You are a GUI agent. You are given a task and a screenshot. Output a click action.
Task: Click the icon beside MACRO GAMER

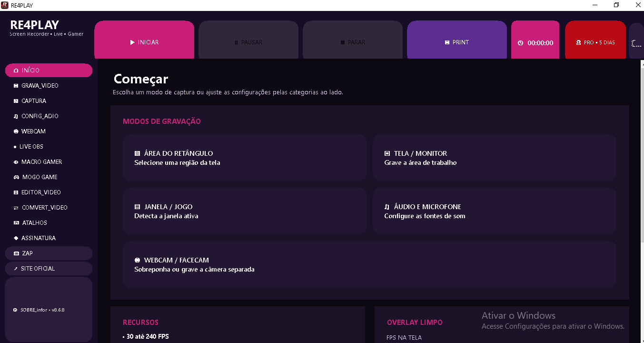[16, 162]
